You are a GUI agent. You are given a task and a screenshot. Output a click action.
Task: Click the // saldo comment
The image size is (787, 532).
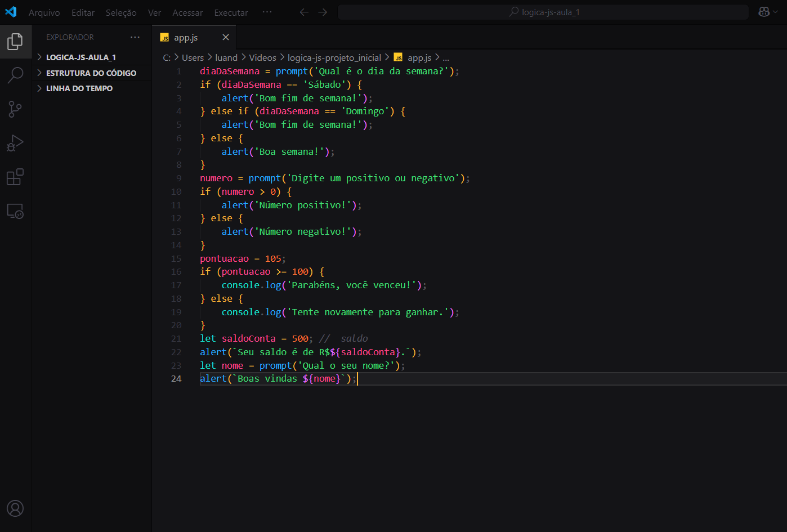click(x=343, y=338)
